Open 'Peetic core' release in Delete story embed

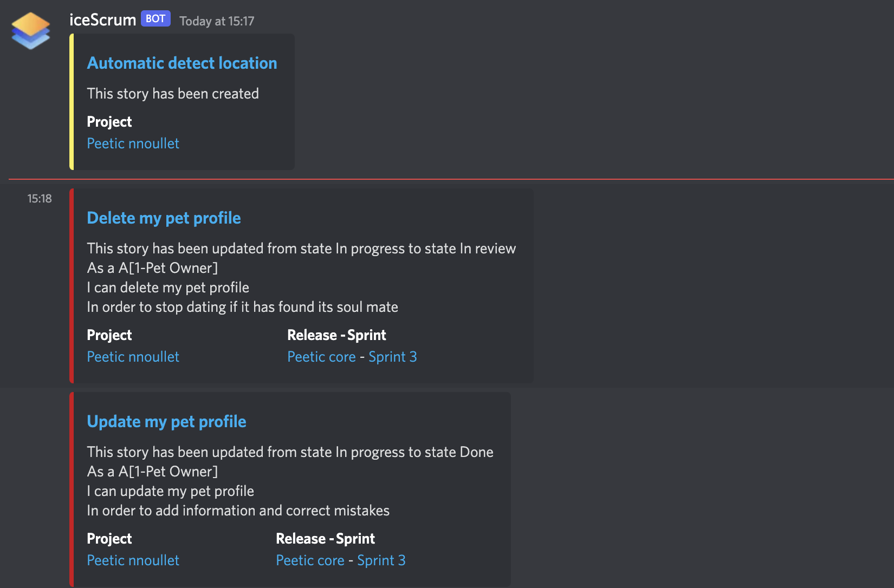point(321,356)
